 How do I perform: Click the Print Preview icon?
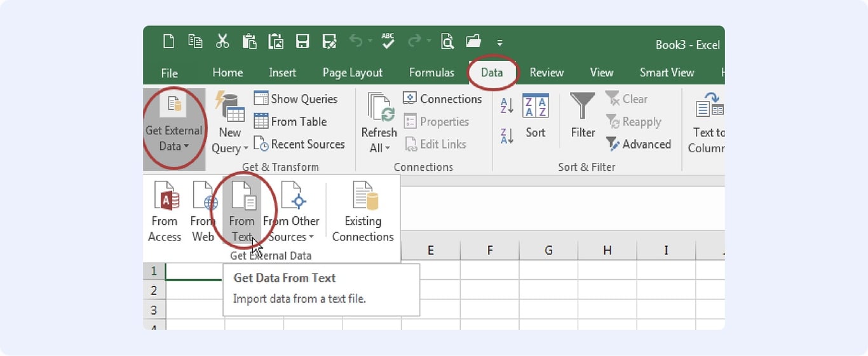447,41
